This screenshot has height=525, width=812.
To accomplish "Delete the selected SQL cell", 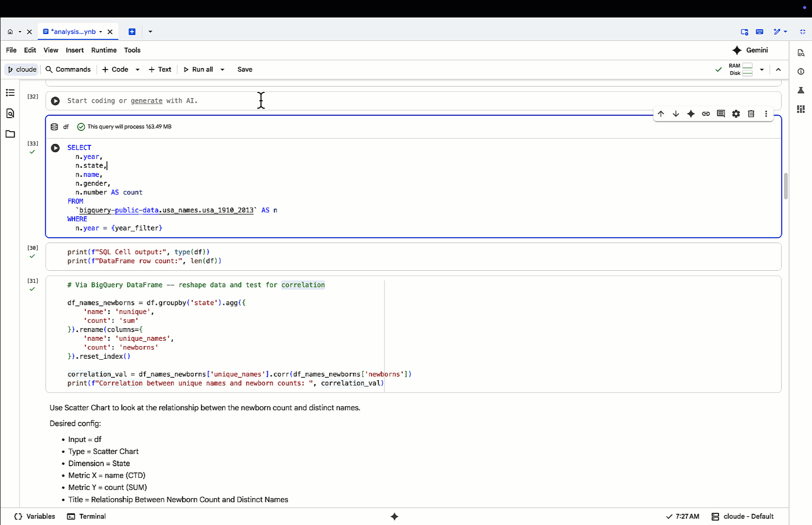I will (751, 114).
